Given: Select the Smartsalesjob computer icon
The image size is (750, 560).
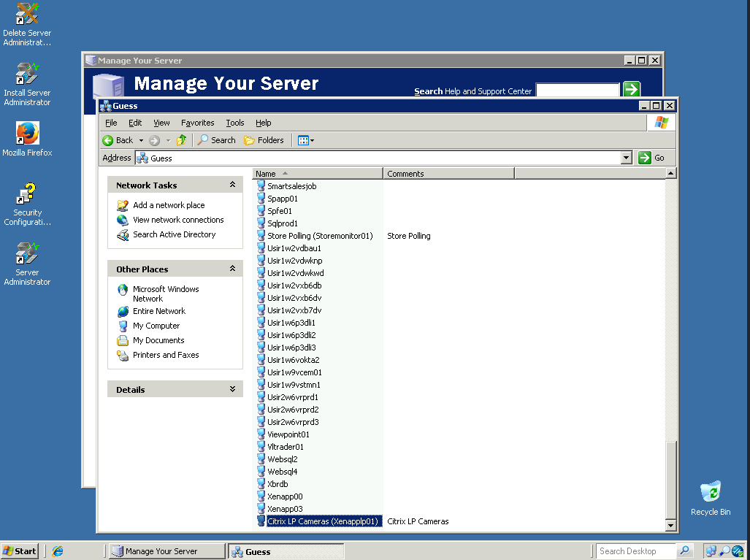Looking at the screenshot, I should 261,185.
